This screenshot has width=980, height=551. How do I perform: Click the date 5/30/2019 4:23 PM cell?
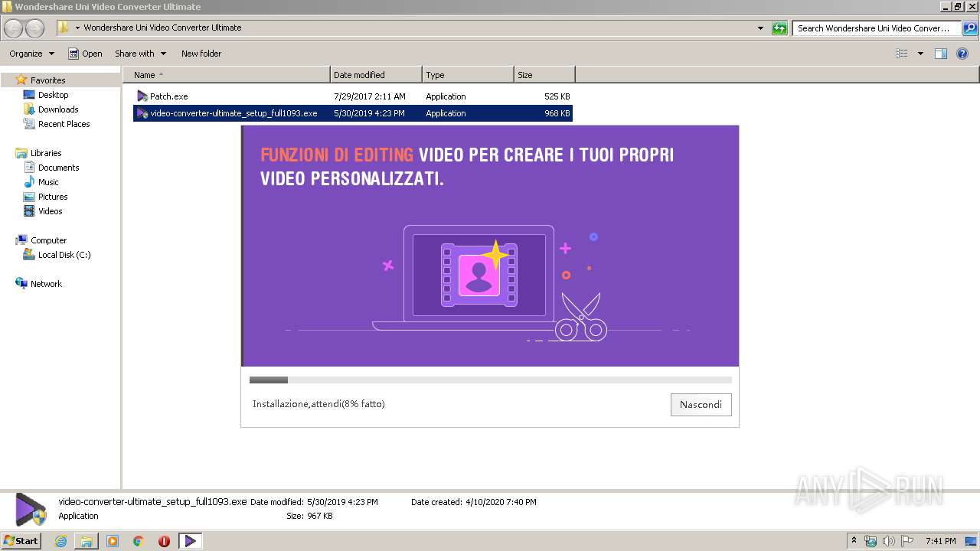[369, 113]
